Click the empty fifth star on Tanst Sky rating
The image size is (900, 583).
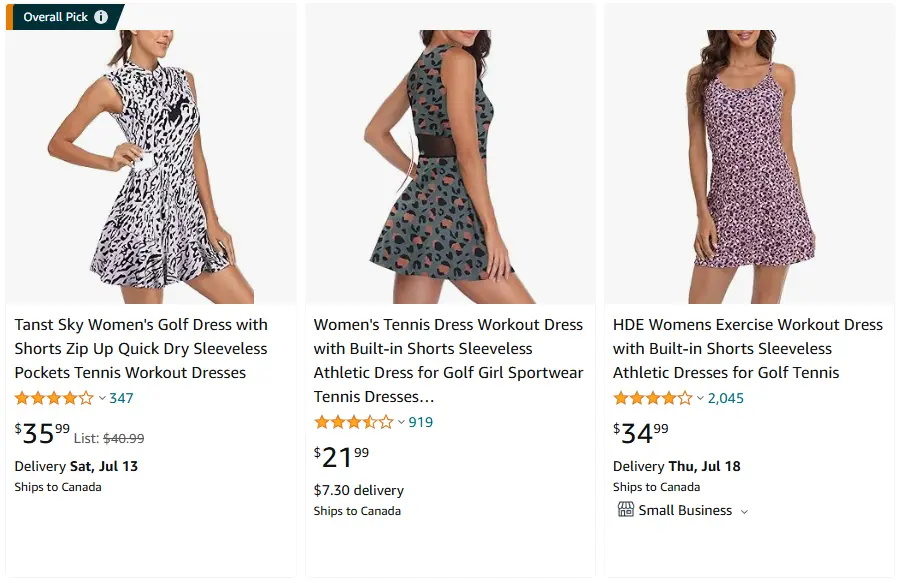pyautogui.click(x=86, y=397)
